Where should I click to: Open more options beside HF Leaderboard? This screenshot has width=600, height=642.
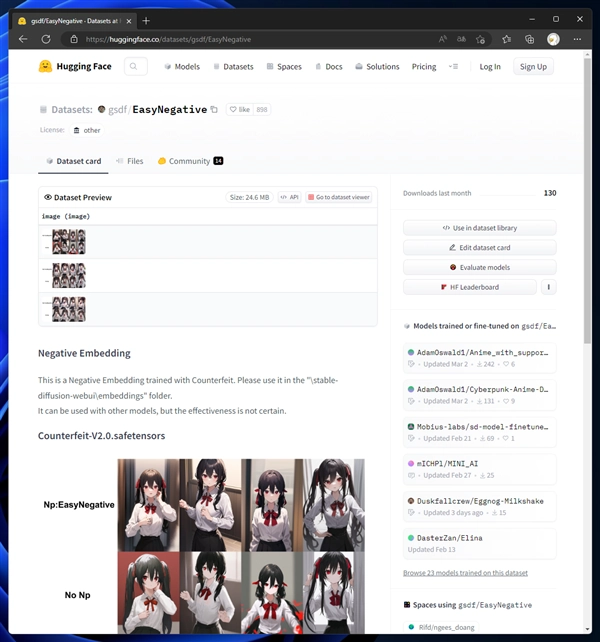pos(548,287)
